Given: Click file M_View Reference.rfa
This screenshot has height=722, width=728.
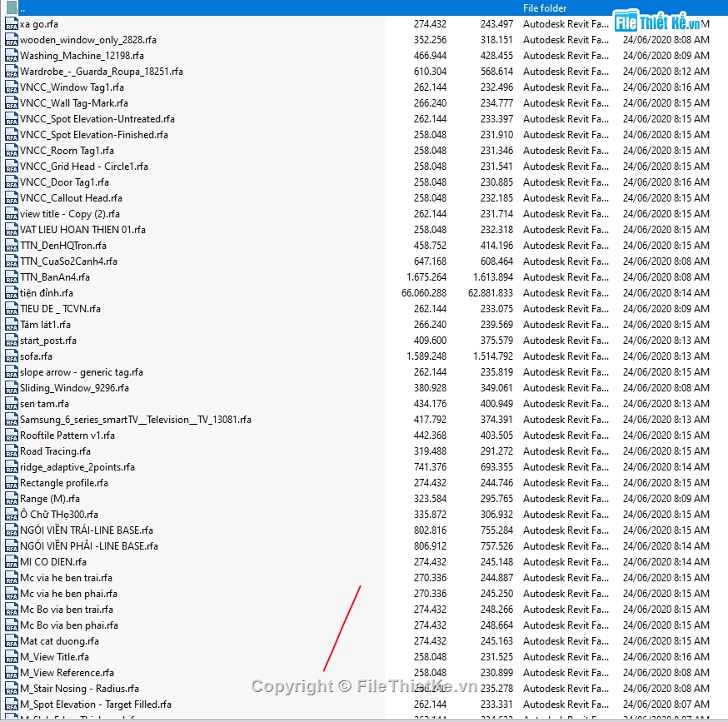Looking at the screenshot, I should tap(67, 673).
